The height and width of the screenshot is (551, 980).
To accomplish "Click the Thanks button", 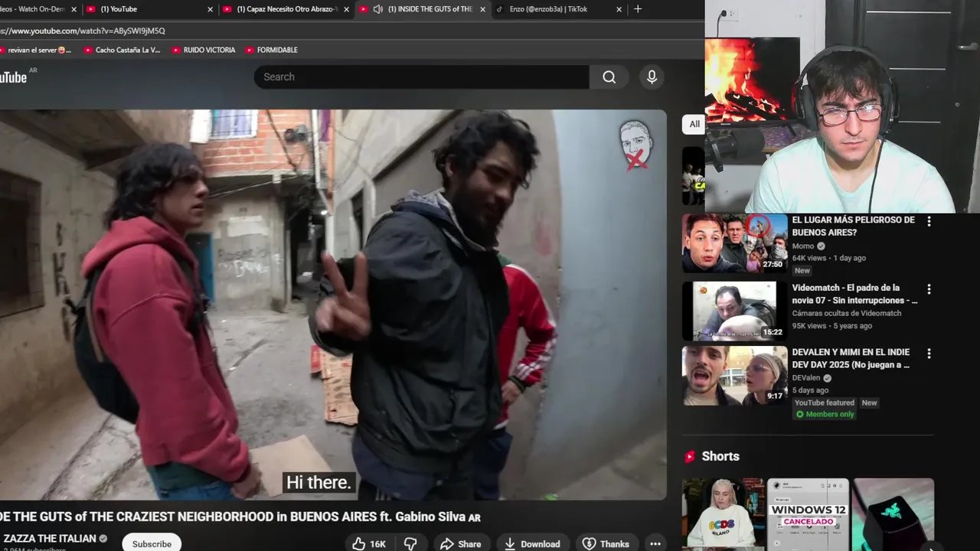I will 606,543.
